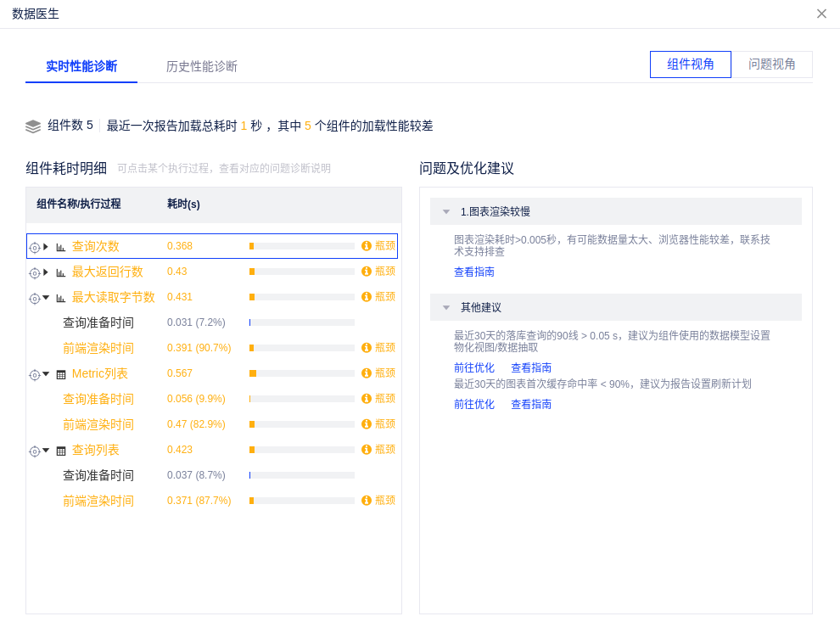Open the 历史性能诊断 tab
The image size is (840, 622).
tap(202, 66)
